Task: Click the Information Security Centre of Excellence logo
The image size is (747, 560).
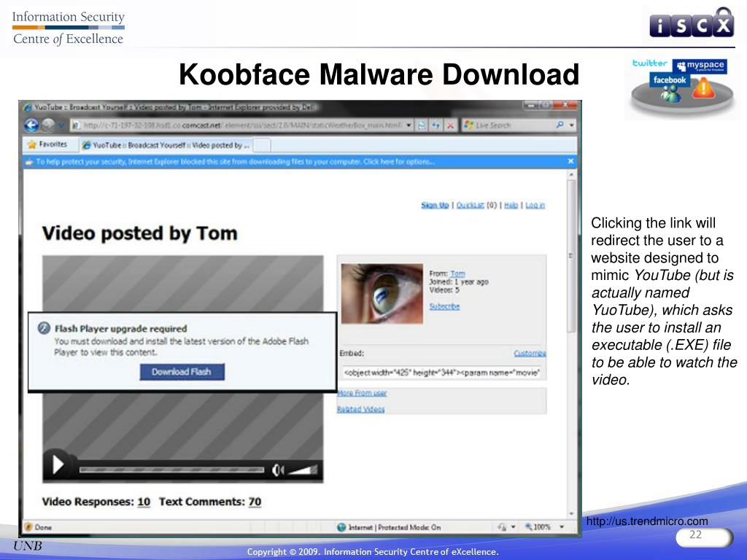Action: click(x=68, y=28)
